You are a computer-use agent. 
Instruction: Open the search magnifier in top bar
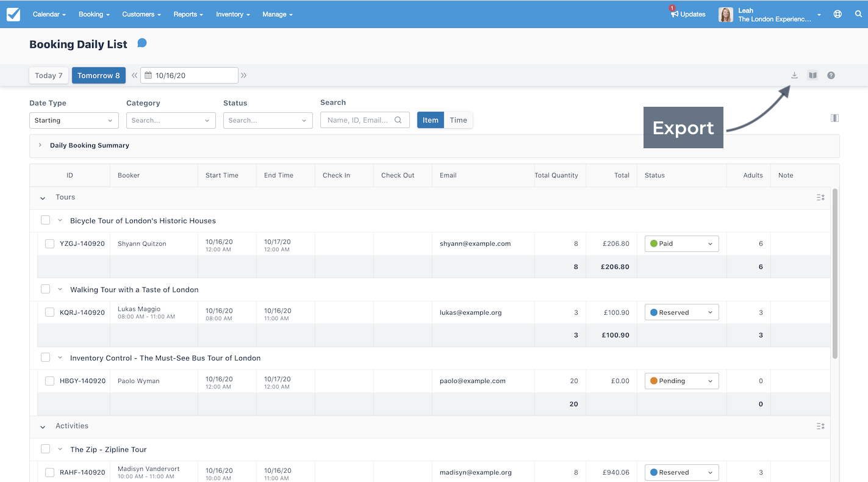pyautogui.click(x=858, y=14)
